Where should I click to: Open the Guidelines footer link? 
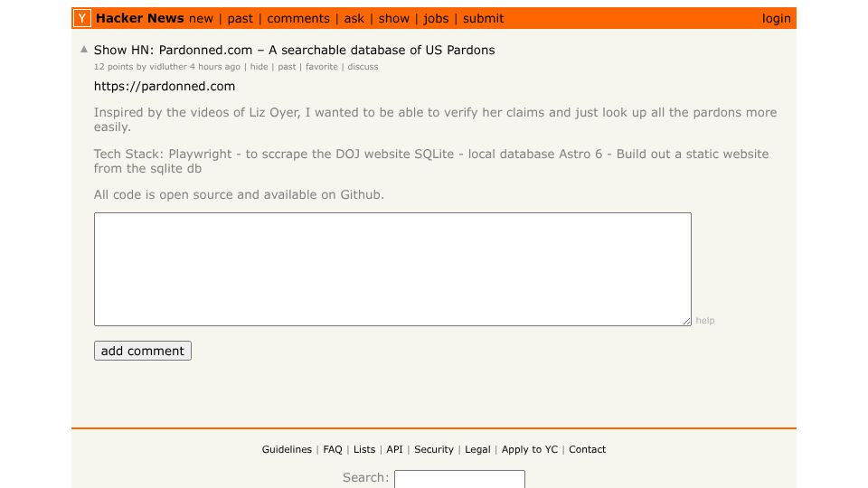pos(287,449)
